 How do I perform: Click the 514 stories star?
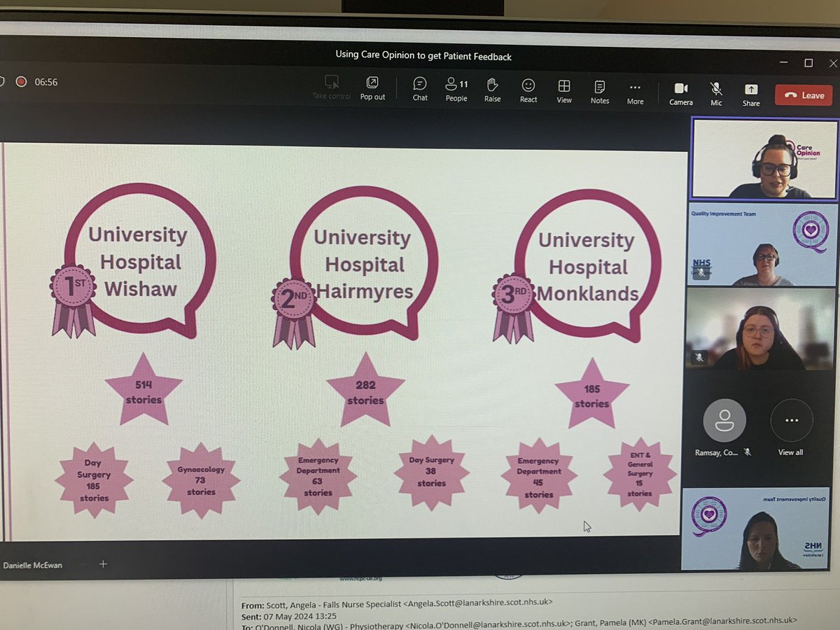point(143,391)
